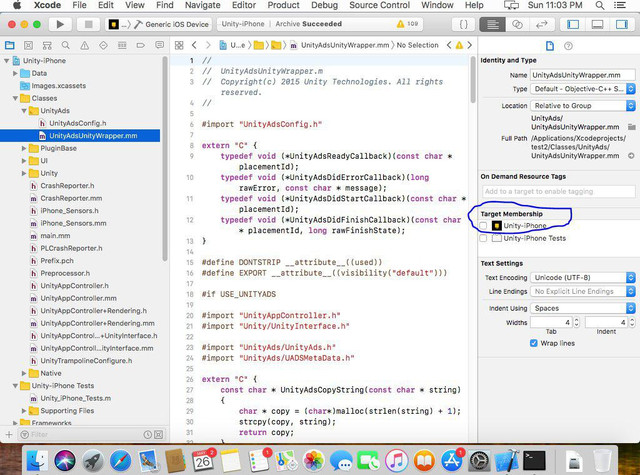Click the file Name input field

click(x=582, y=75)
